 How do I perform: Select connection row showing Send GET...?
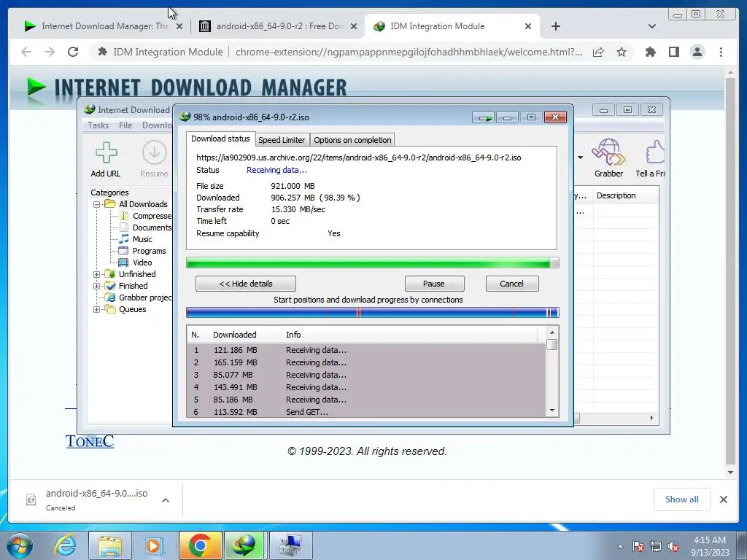(x=367, y=412)
